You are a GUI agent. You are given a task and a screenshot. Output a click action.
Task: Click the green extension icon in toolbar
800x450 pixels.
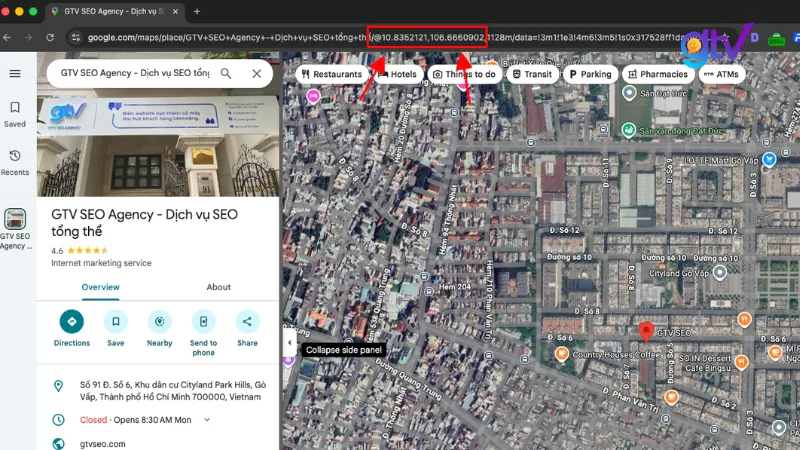776,37
